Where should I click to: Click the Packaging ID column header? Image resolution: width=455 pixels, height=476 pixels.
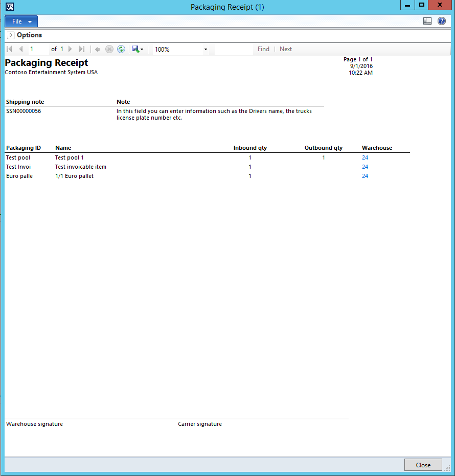(x=24, y=148)
